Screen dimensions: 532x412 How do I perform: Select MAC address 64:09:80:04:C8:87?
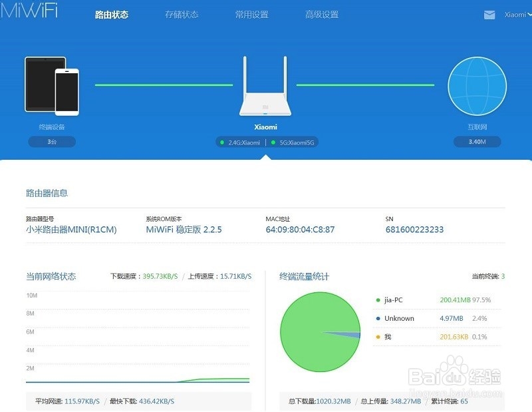coord(300,230)
